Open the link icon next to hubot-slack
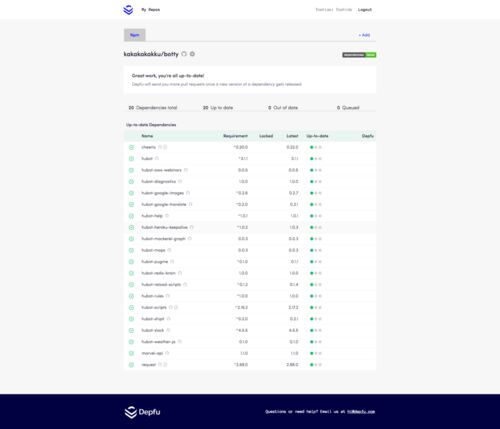Image resolution: width=500 pixels, height=429 pixels. pos(168,330)
